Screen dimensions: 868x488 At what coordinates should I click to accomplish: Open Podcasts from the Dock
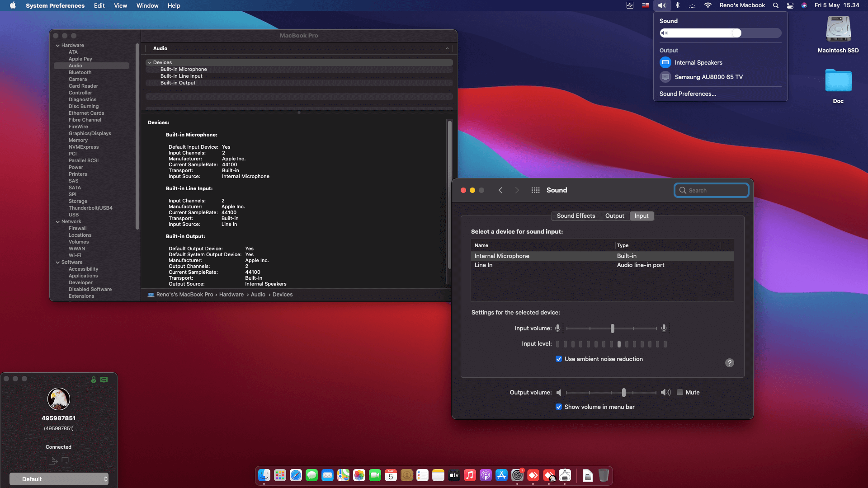[x=485, y=475]
